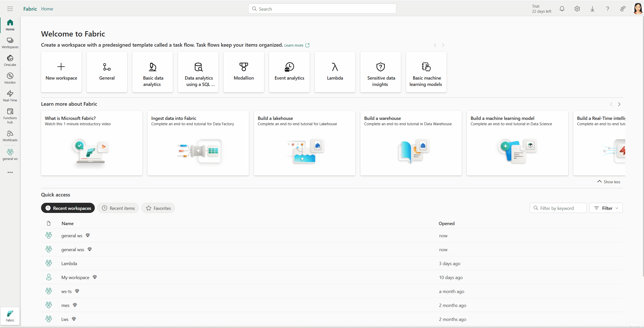Switch to the Recent items tab
Image resolution: width=644 pixels, height=328 pixels.
point(118,208)
